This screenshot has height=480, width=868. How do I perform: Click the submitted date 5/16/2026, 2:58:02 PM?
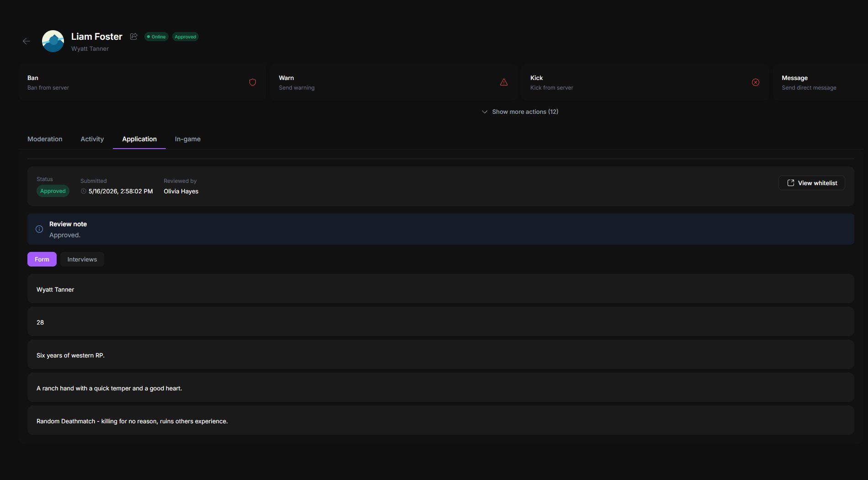pos(121,192)
